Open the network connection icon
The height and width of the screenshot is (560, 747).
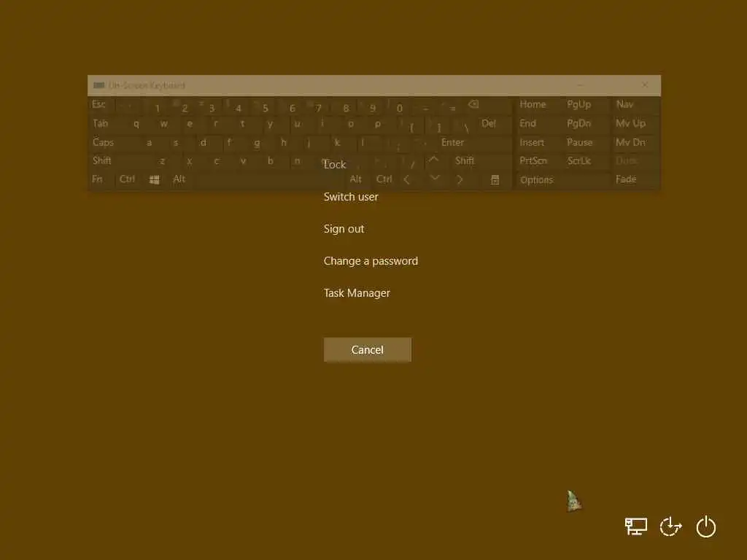point(636,526)
